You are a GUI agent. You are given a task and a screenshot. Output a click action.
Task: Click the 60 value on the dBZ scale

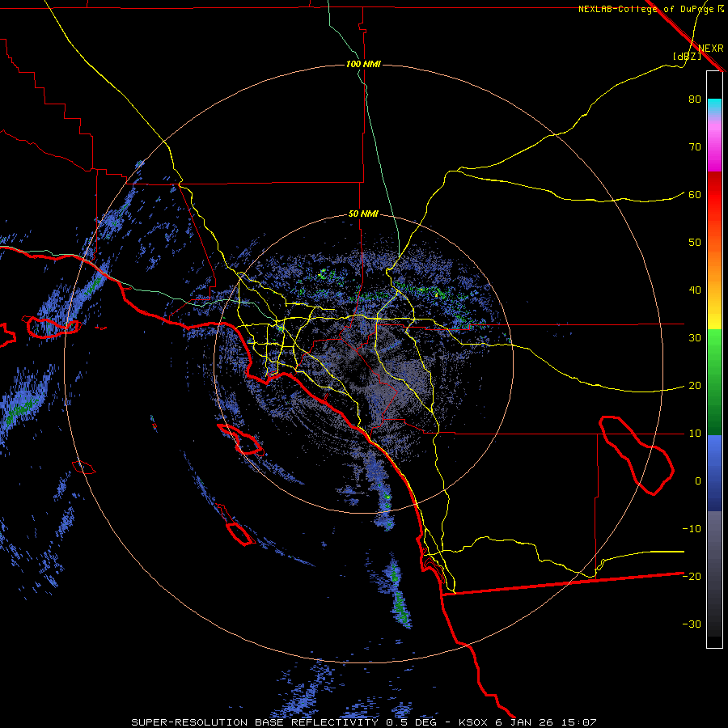pos(695,195)
